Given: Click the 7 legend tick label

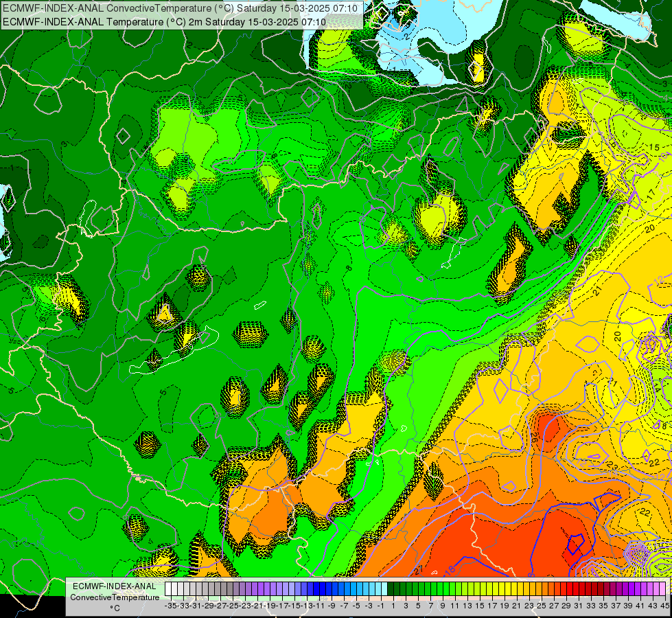Looking at the screenshot, I should pyautogui.click(x=430, y=606).
